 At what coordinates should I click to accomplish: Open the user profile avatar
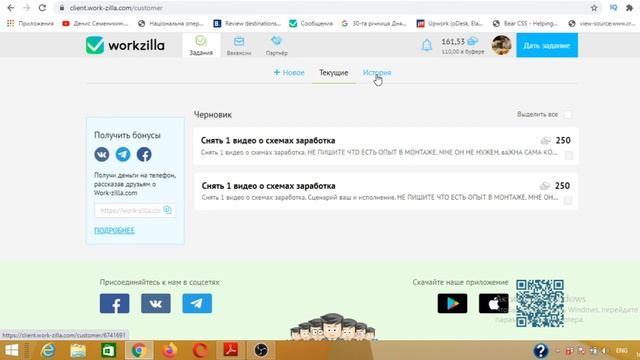tap(501, 45)
